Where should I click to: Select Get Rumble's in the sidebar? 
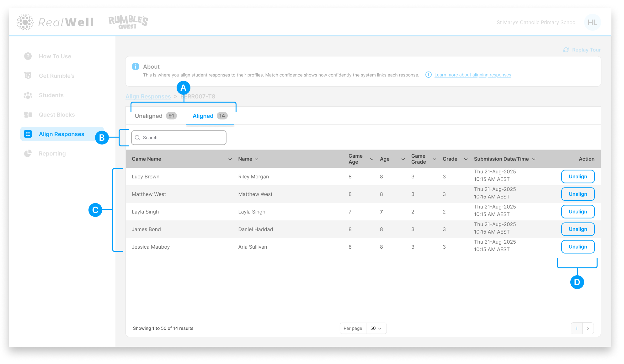pos(56,76)
